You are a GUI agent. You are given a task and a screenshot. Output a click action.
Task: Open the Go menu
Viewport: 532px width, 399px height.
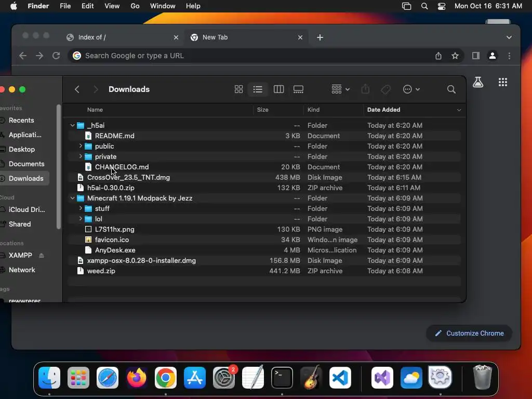tap(135, 6)
